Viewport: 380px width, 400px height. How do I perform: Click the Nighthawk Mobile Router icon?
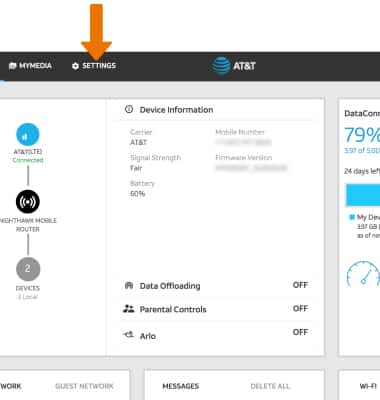pyautogui.click(x=28, y=202)
